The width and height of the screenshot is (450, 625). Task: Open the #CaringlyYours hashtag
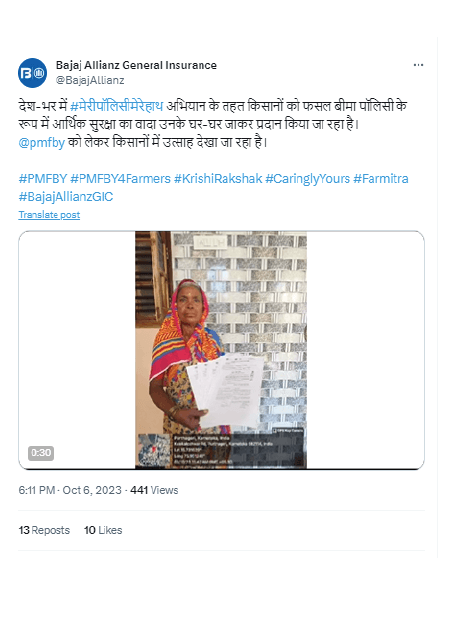[x=308, y=179]
